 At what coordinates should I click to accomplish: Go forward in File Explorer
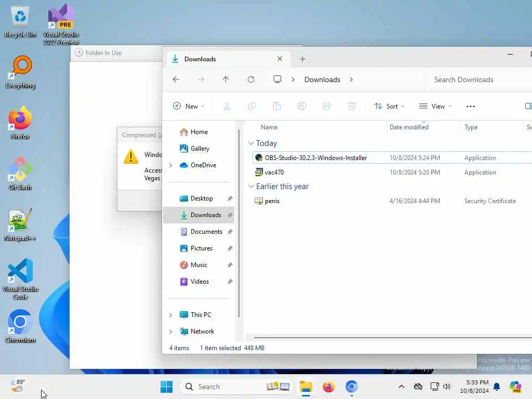(x=201, y=79)
